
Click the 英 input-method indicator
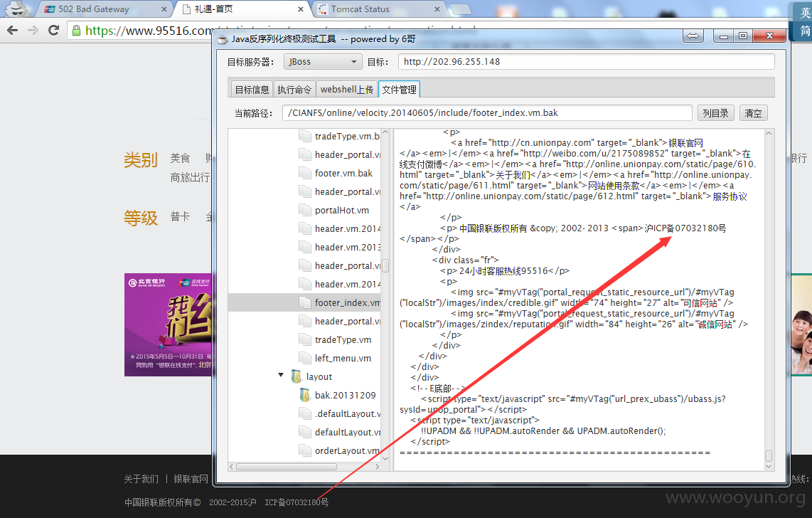(x=806, y=12)
